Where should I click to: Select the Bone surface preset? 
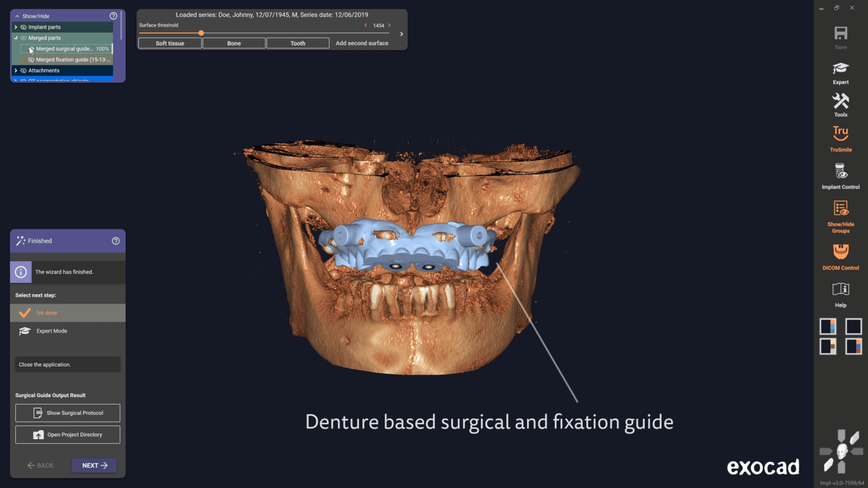[234, 43]
